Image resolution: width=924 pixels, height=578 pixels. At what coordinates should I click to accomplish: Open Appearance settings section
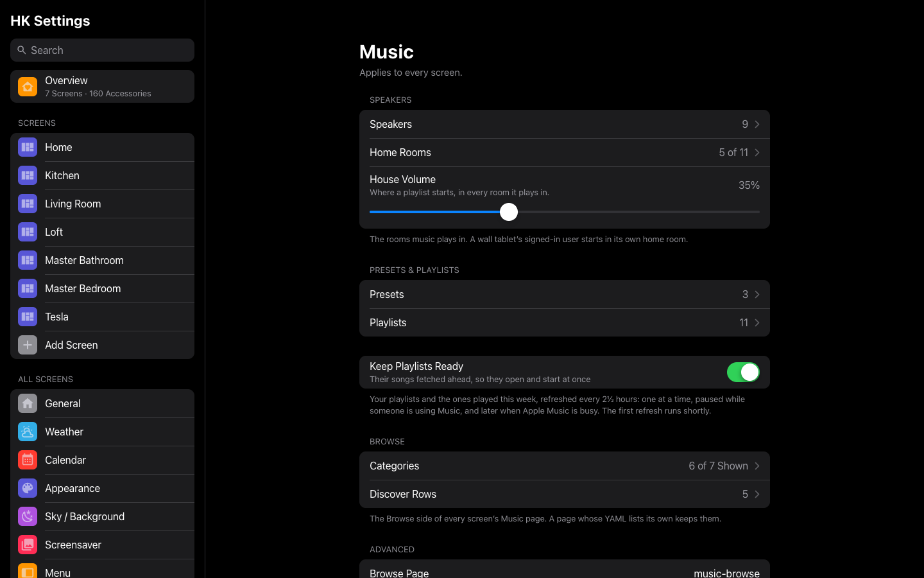102,488
